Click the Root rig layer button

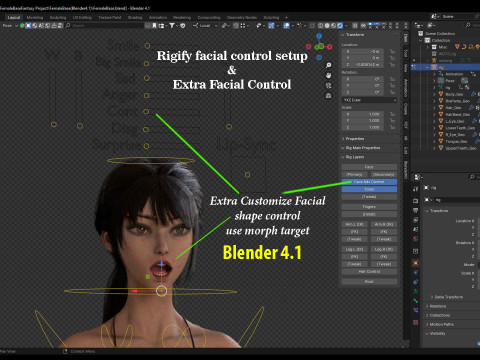[369, 282]
